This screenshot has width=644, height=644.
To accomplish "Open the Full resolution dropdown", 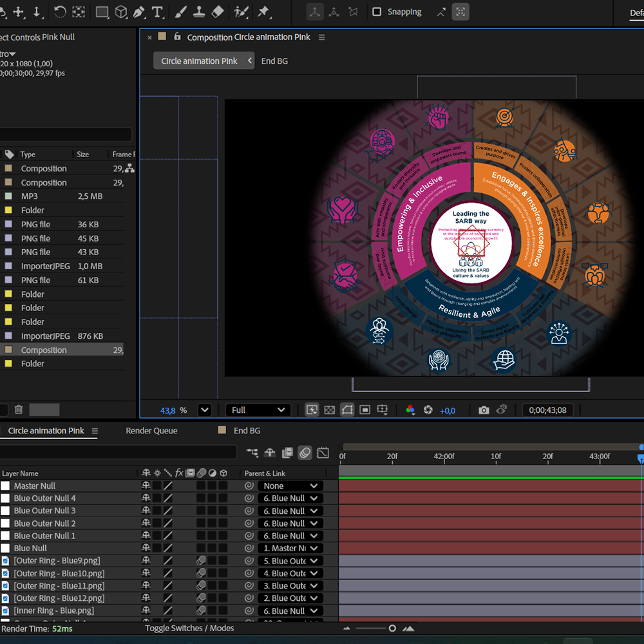I will (x=258, y=410).
